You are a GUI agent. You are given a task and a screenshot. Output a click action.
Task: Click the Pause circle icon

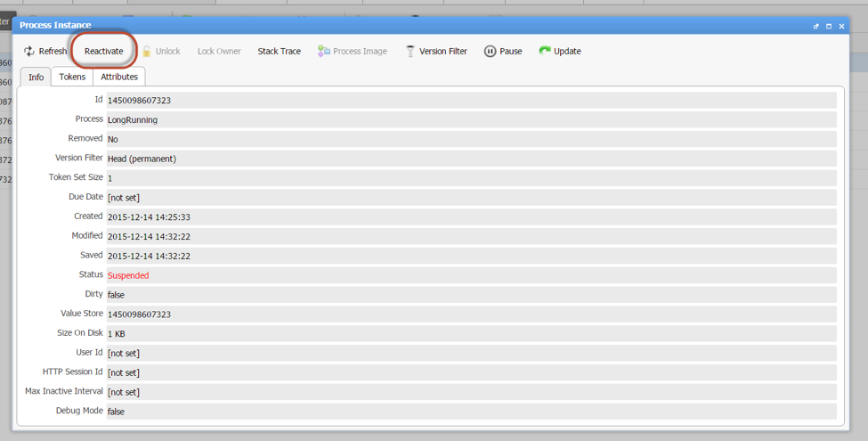(490, 51)
